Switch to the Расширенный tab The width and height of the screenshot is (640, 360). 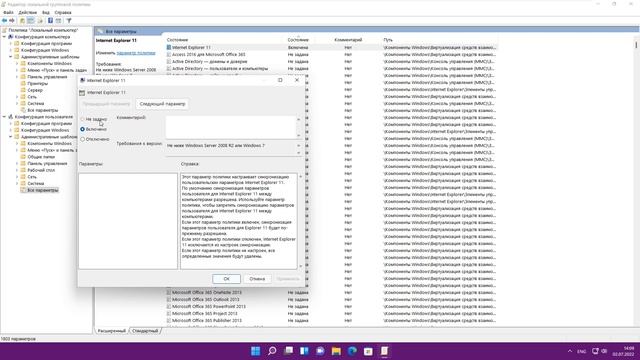tap(111, 331)
